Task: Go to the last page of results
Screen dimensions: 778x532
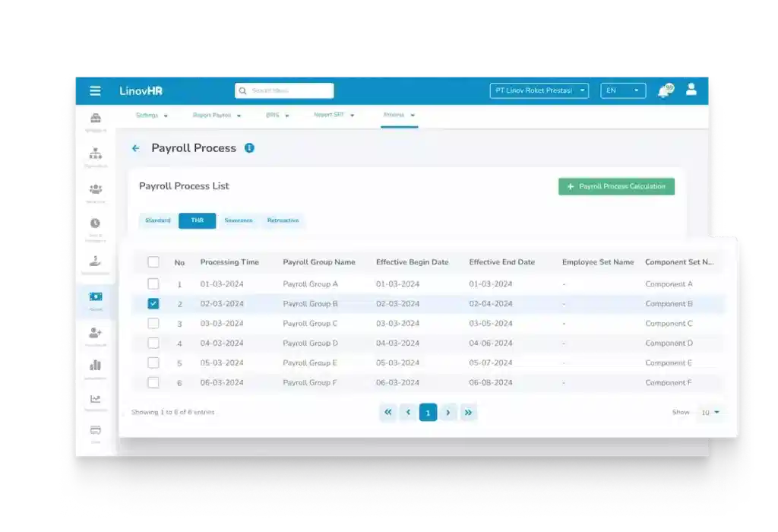Action: click(x=468, y=412)
